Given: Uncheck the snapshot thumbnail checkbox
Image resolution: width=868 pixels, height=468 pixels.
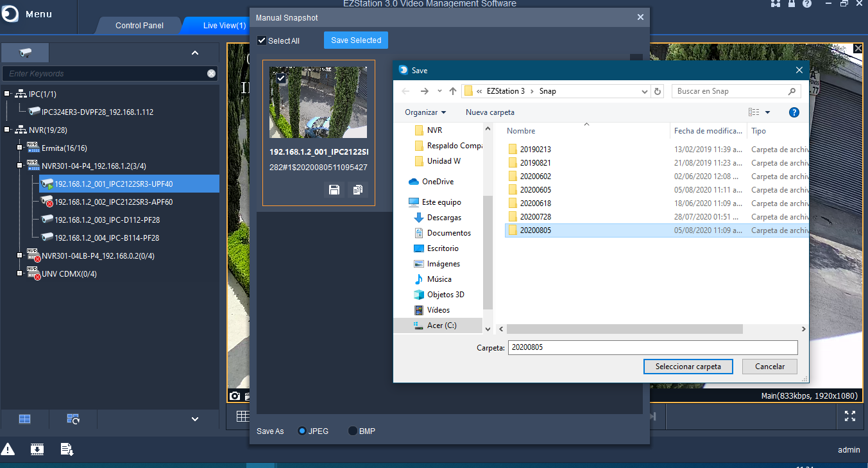Looking at the screenshot, I should (281, 78).
